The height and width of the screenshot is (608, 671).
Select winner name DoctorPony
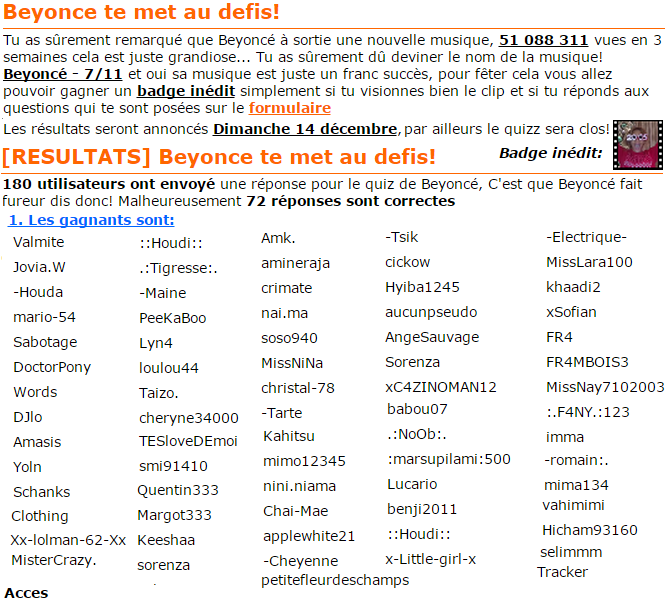[52, 367]
